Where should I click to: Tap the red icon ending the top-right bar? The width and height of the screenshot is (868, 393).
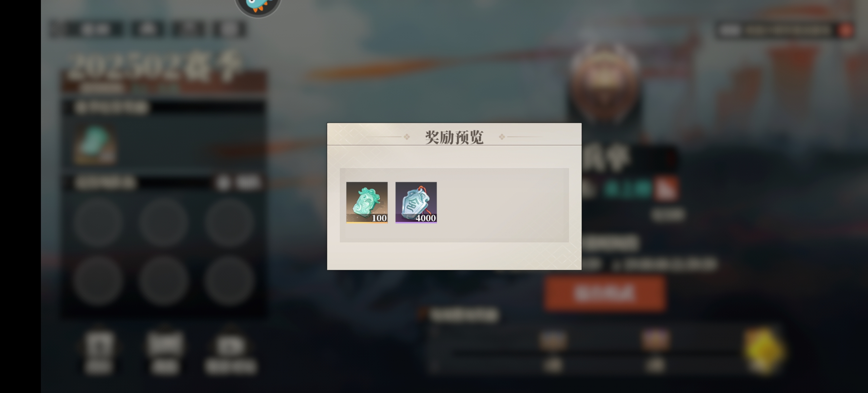click(845, 31)
